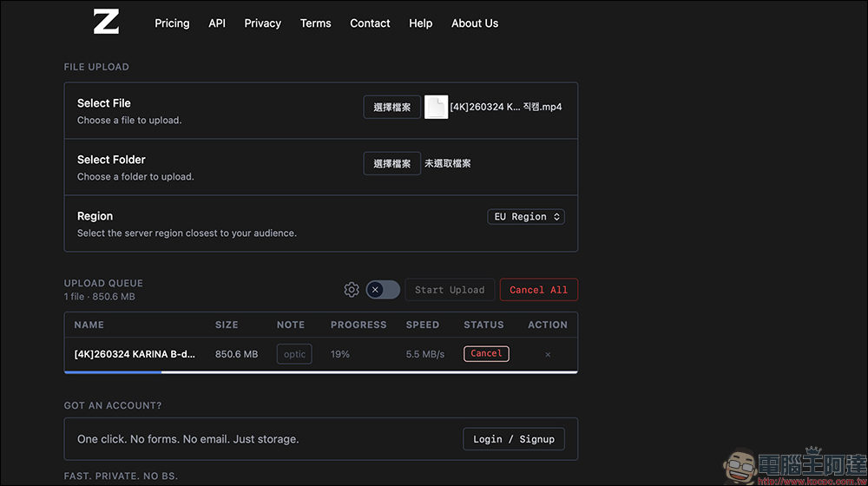Open the Privacy page

[x=263, y=23]
